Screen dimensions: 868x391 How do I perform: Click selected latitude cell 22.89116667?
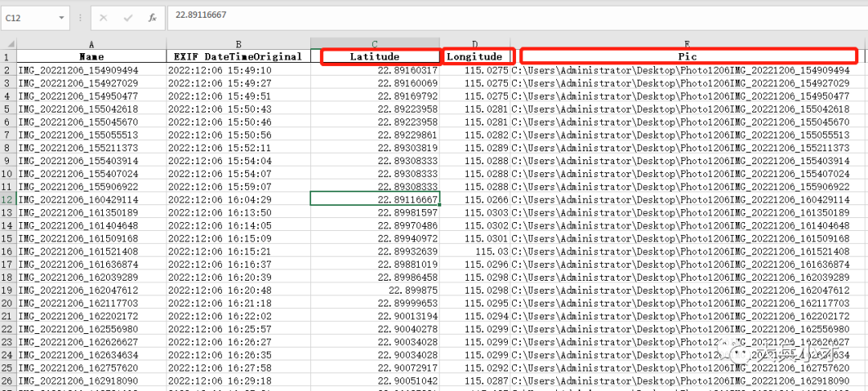click(375, 199)
